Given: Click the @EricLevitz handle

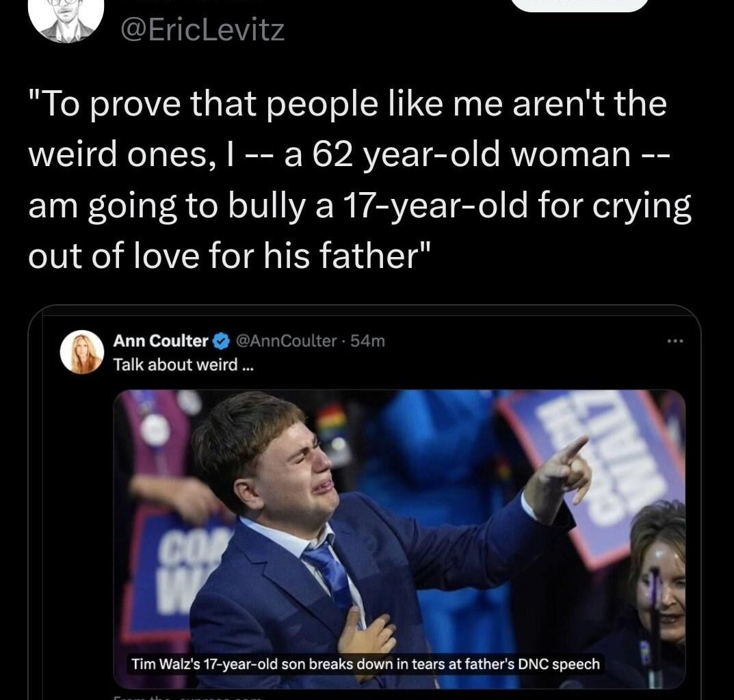Looking at the screenshot, I should 202,30.
